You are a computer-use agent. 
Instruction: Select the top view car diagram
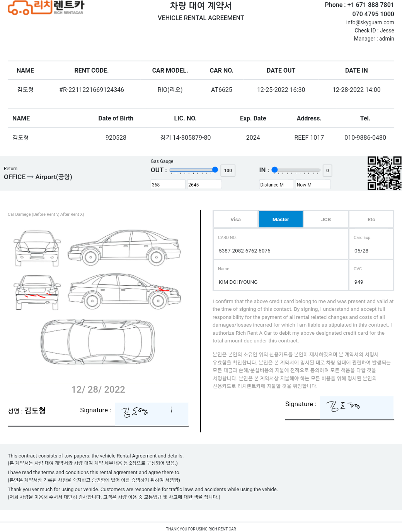pyautogui.click(x=98, y=342)
